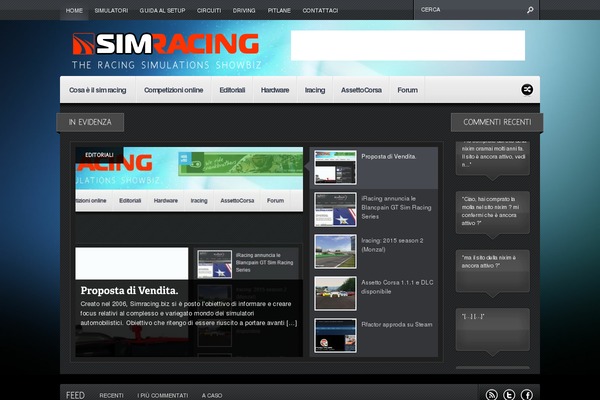Select the Blancpain GT Sim Racing thumbnail in list

pyautogui.click(x=335, y=209)
